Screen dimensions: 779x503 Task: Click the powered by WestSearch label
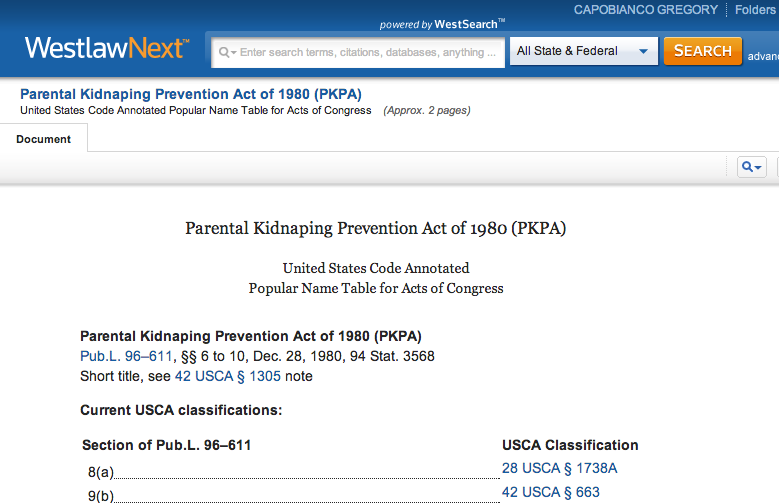click(442, 24)
